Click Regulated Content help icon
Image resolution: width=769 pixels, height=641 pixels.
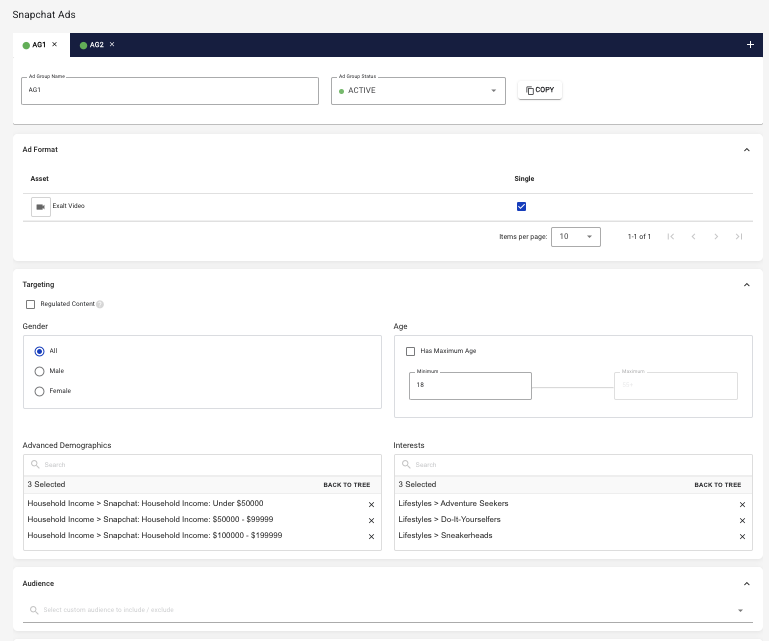click(x=100, y=304)
